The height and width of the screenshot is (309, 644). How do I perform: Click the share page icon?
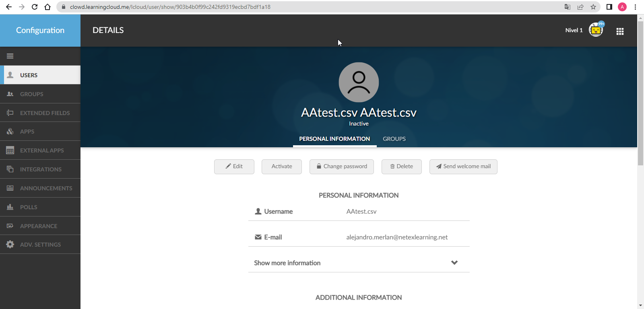pos(580,7)
